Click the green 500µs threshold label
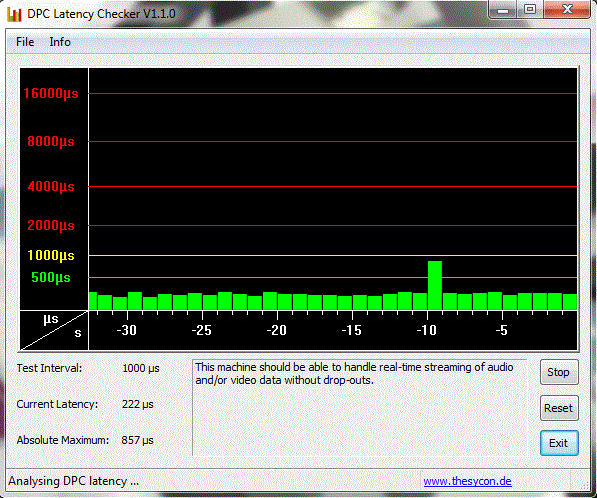597x498 pixels. point(51,277)
